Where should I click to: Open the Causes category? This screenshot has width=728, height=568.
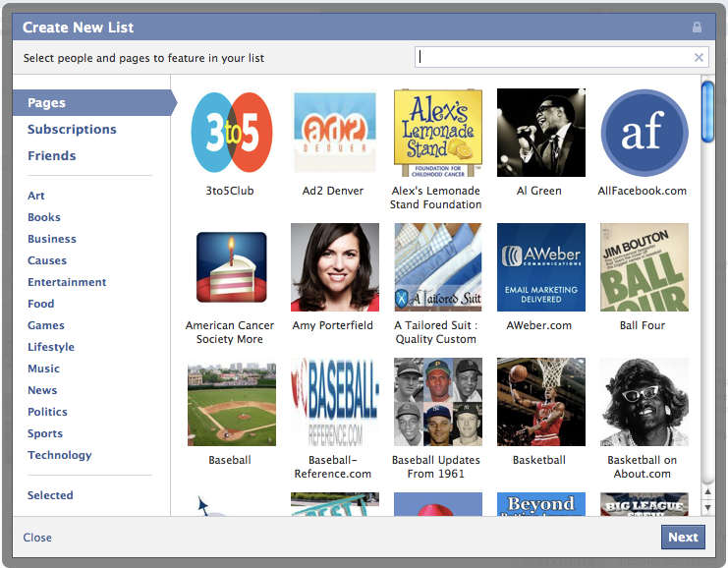tap(47, 260)
